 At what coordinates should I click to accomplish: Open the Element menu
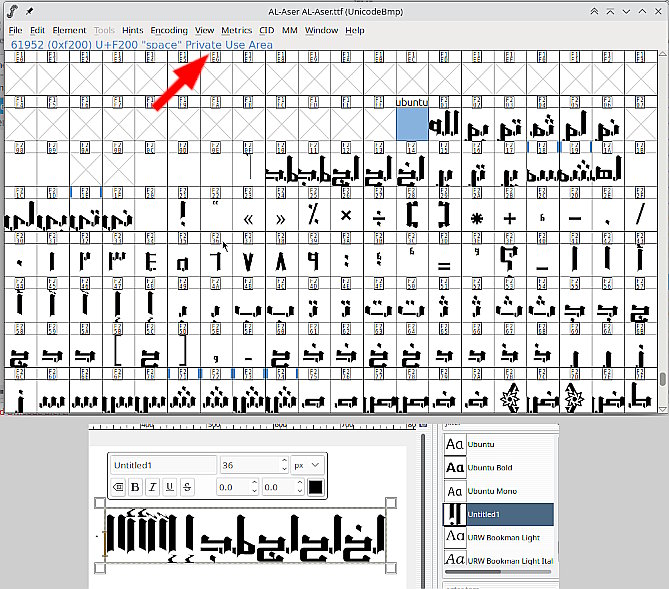point(69,30)
